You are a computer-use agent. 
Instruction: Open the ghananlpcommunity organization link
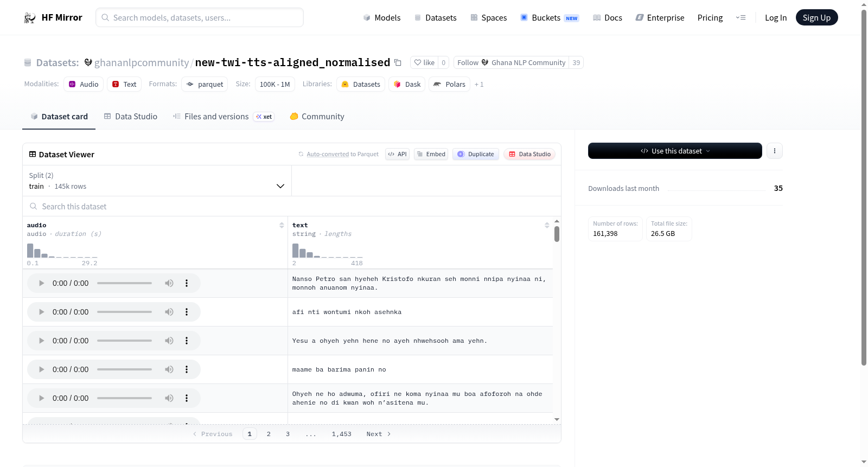(142, 62)
